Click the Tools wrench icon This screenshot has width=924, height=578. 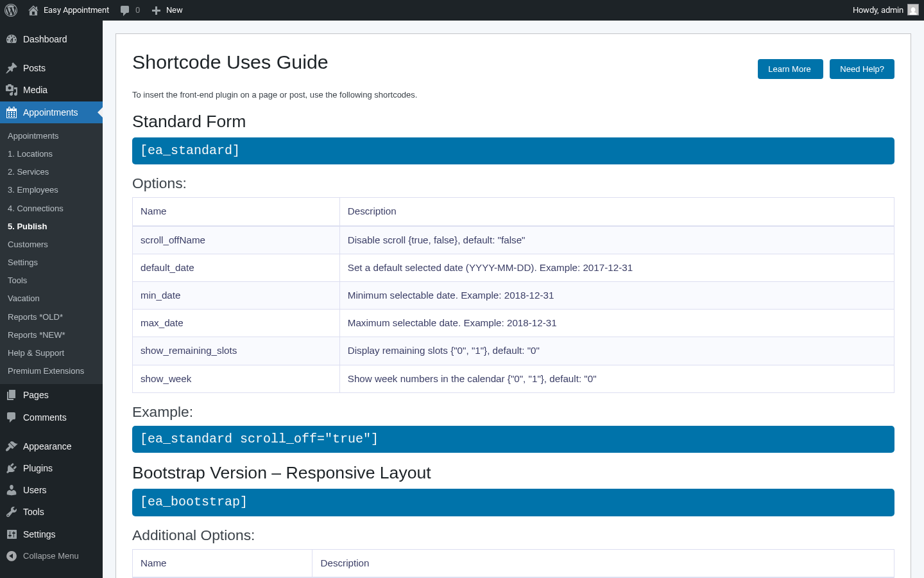click(x=12, y=512)
